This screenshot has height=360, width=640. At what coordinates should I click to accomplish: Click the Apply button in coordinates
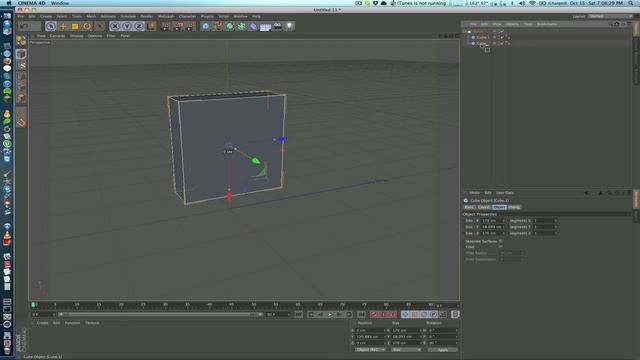pos(442,350)
